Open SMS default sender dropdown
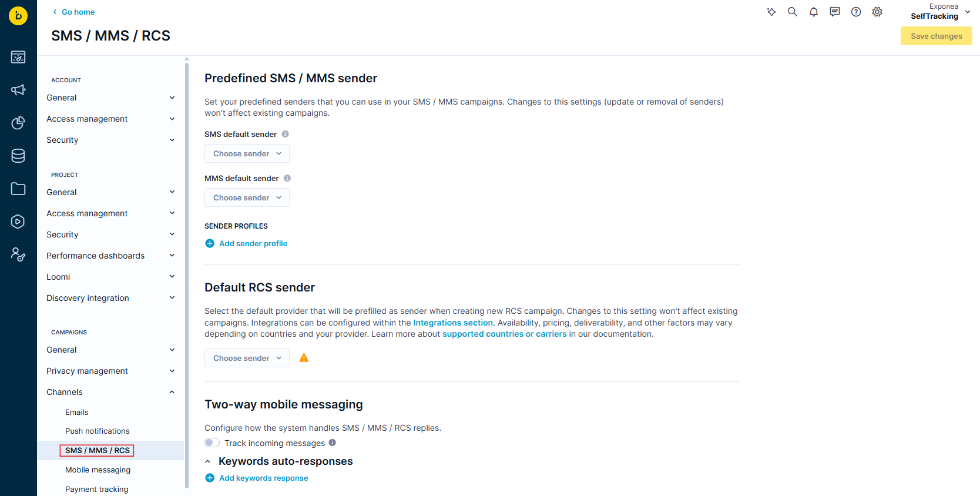Viewport: 980px width, 496px height. click(247, 153)
